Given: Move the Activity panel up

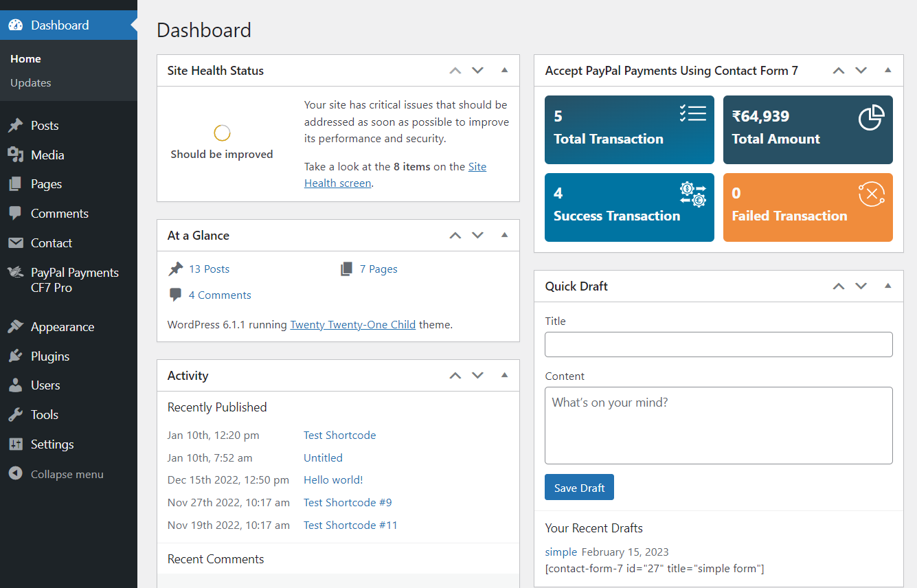Looking at the screenshot, I should [455, 375].
